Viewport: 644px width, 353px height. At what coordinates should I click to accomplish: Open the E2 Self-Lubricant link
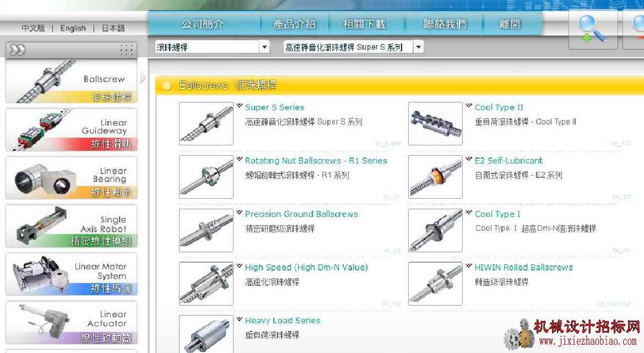click(x=508, y=161)
